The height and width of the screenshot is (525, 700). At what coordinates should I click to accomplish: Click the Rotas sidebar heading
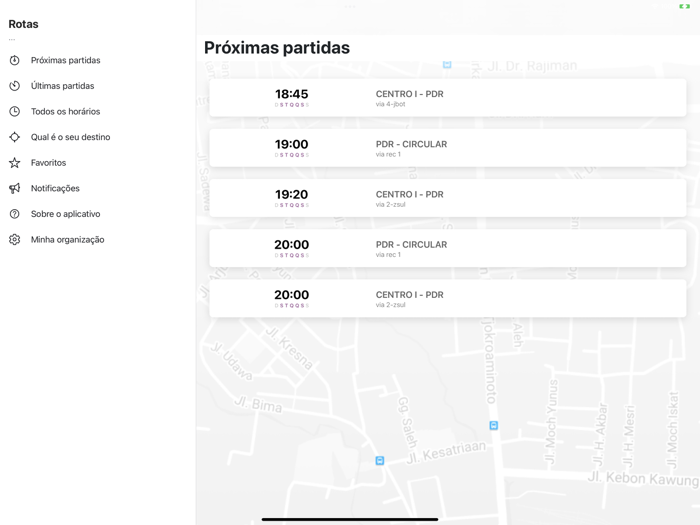coord(24,24)
